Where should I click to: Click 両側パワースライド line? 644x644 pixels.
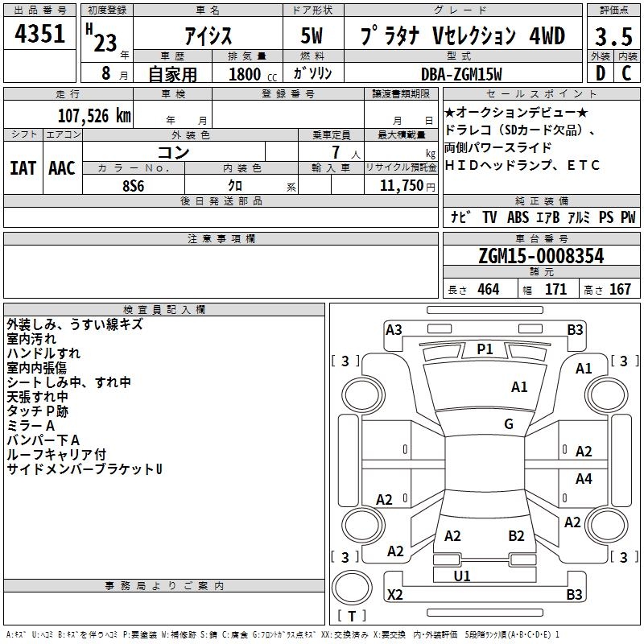[497, 147]
